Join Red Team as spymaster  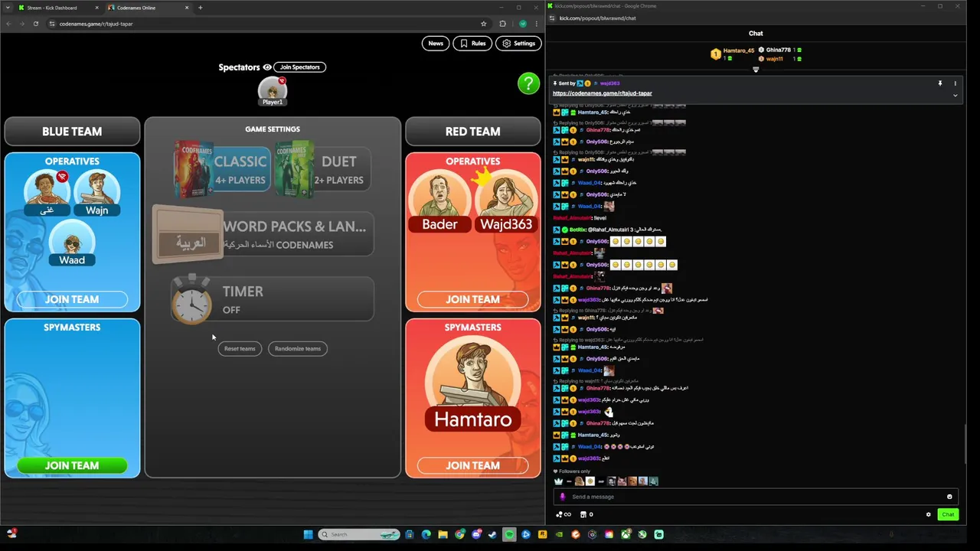472,465
